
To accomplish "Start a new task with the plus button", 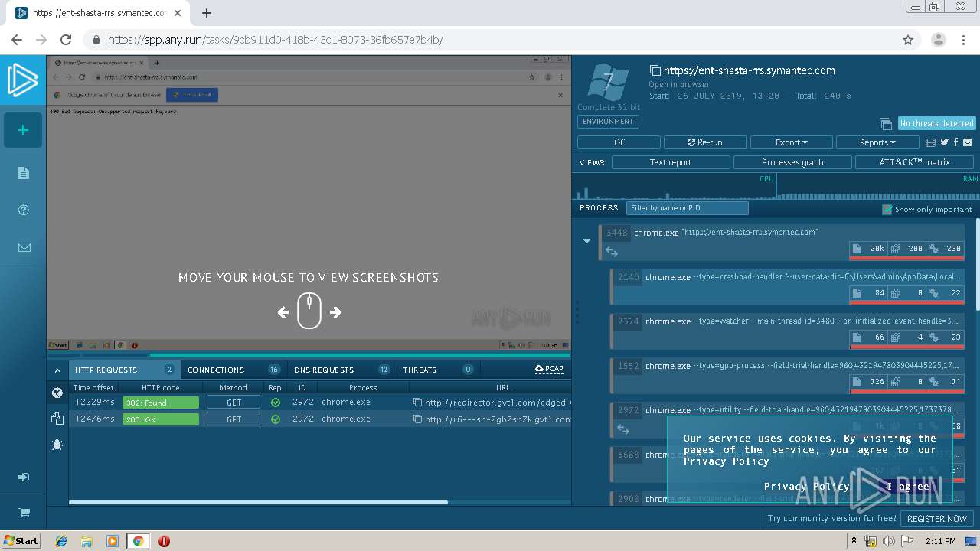I will pos(23,130).
